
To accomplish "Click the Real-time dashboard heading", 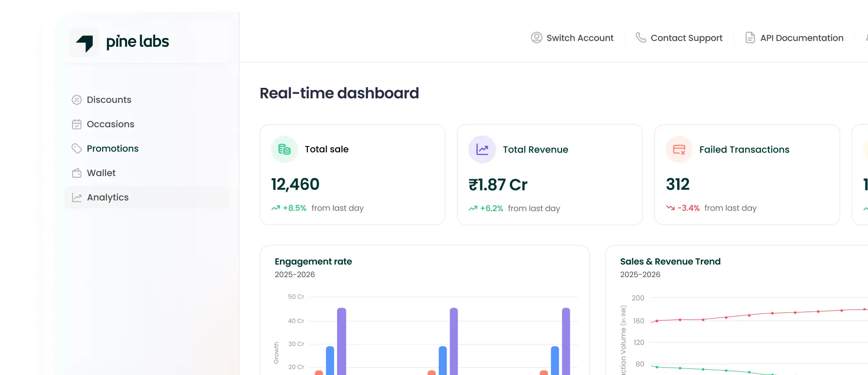I will click(x=339, y=93).
